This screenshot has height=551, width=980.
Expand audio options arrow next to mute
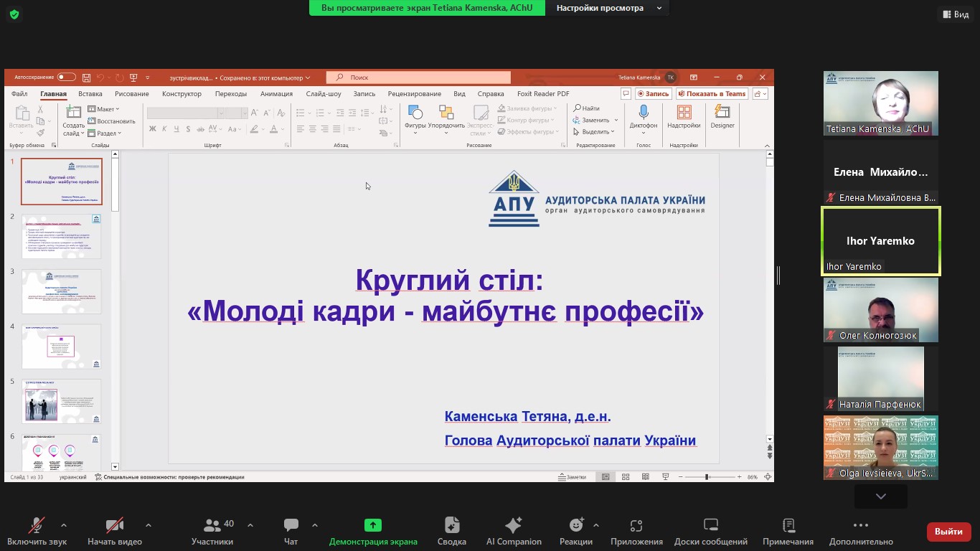pos(64,525)
